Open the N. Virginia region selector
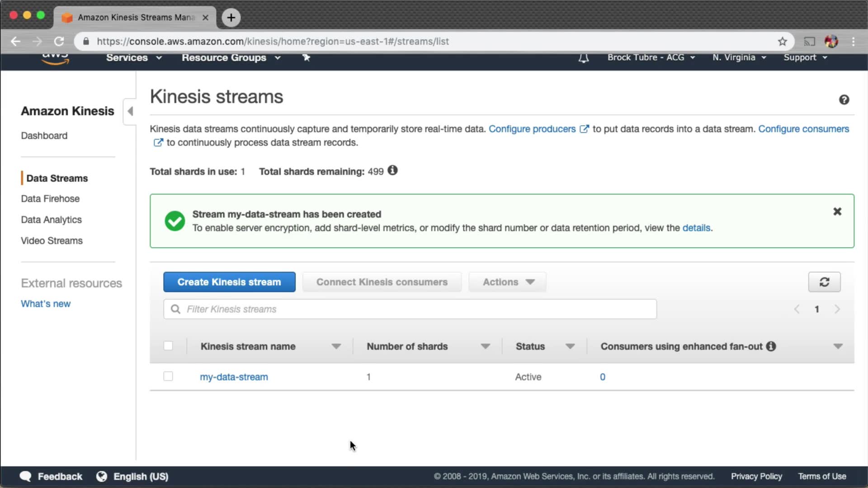The height and width of the screenshot is (488, 868). 739,57
